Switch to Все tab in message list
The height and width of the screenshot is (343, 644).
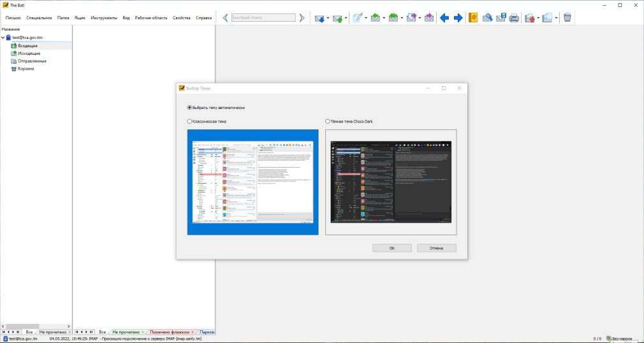(x=102, y=332)
